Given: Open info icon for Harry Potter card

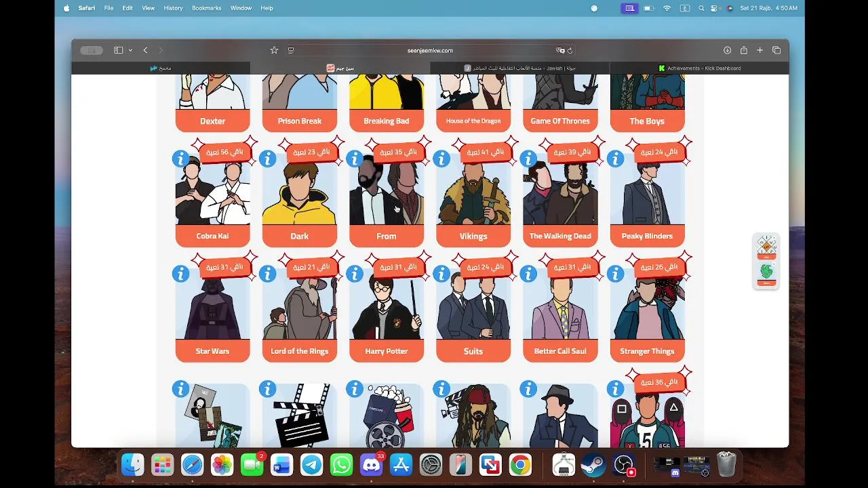Looking at the screenshot, I should [354, 274].
